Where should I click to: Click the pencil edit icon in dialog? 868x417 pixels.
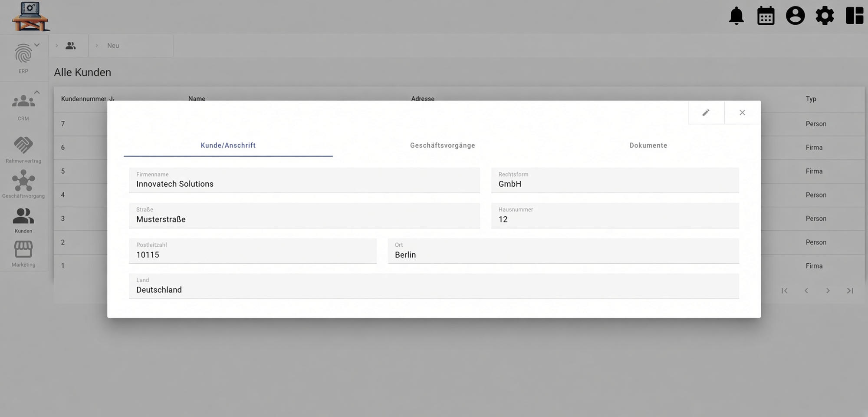[706, 113]
